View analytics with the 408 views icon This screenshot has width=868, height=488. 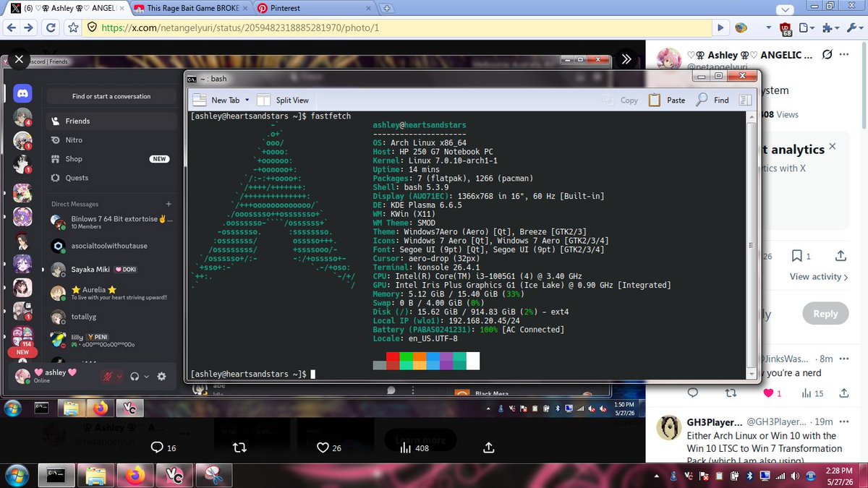coord(414,448)
